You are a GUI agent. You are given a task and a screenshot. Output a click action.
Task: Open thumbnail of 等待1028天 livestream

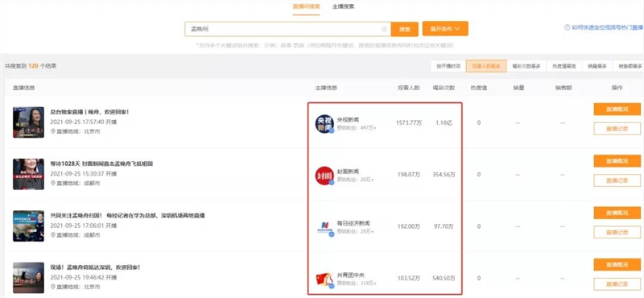tap(28, 174)
